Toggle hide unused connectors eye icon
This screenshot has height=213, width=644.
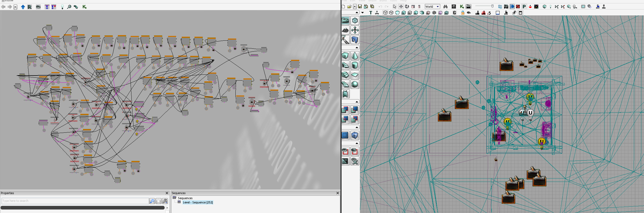point(38,7)
